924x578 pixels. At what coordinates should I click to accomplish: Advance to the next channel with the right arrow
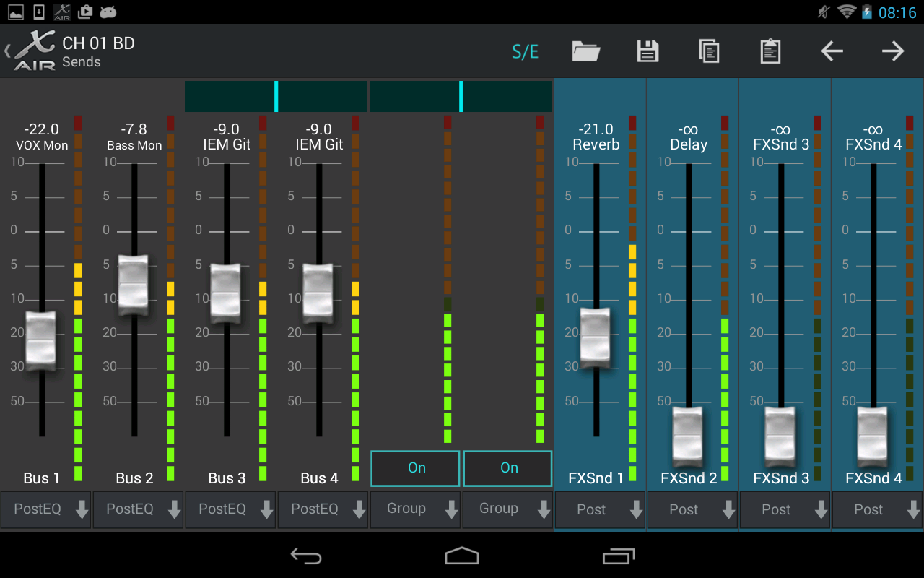pos(892,51)
